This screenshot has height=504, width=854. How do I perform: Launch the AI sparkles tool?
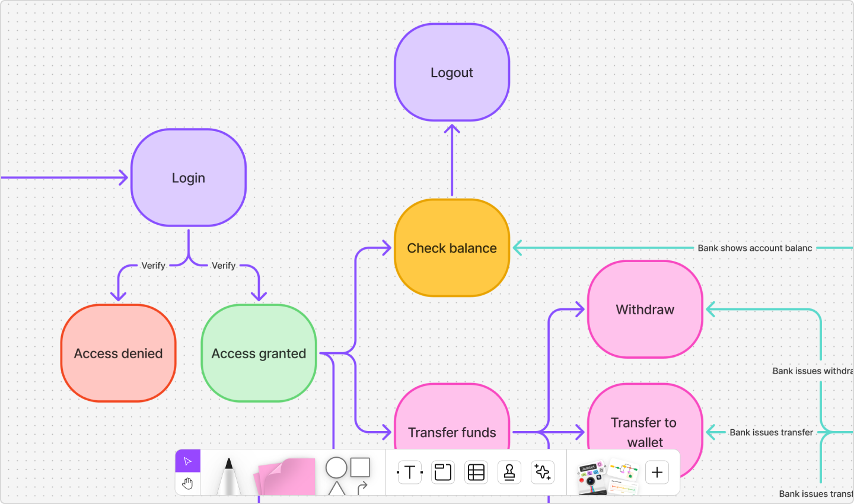[542, 472]
